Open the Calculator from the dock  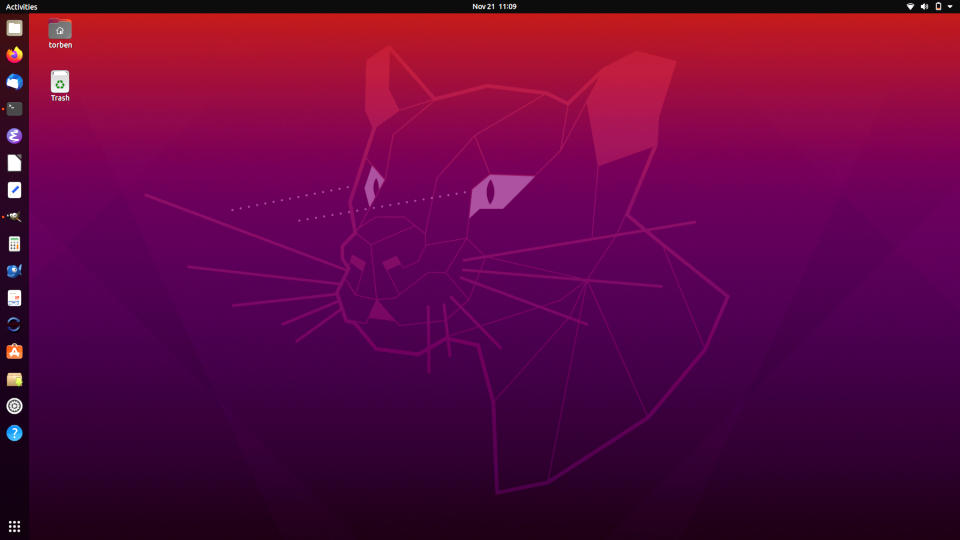(x=14, y=244)
